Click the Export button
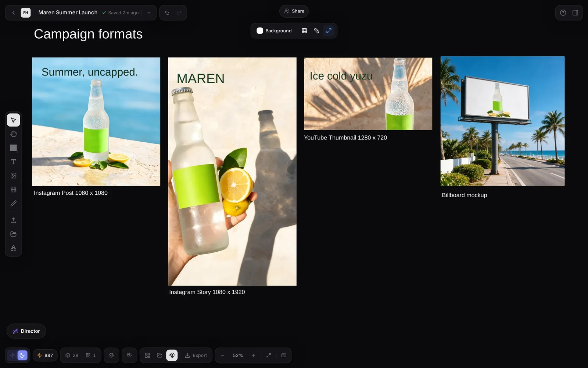The image size is (588, 368). [196, 355]
